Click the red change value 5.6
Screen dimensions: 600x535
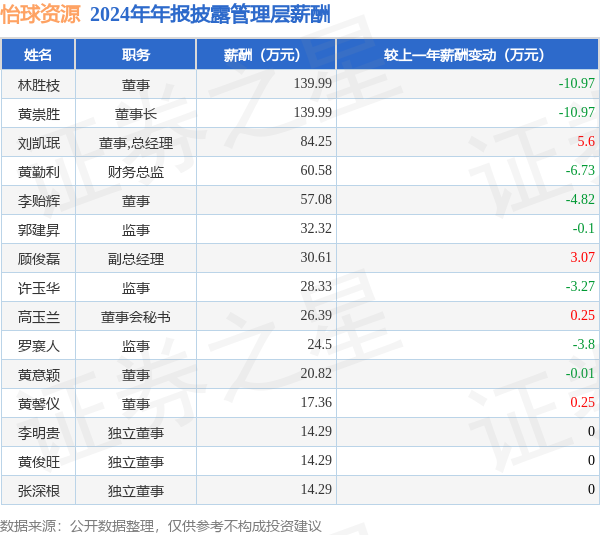click(x=586, y=141)
